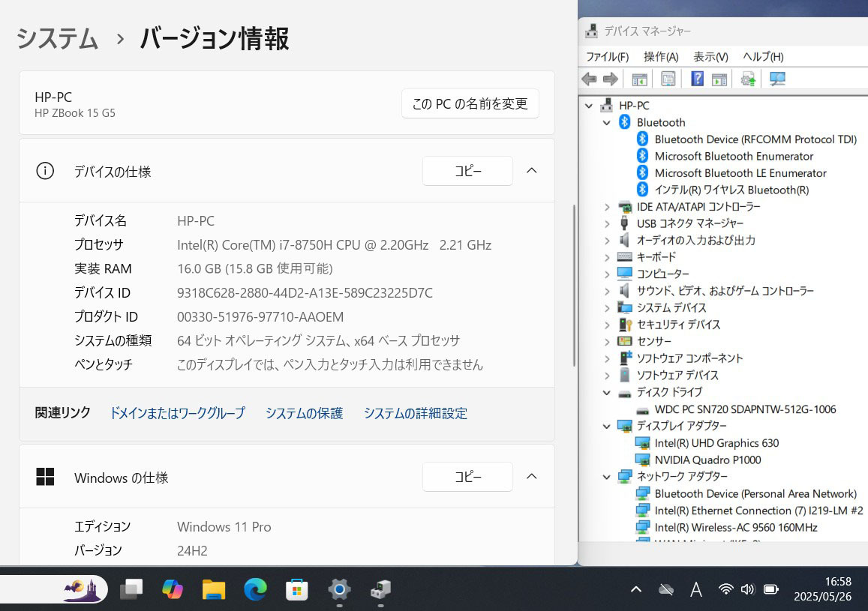Screen dimensions: 868x611
Task: Collapse the Windows の仕様 section chevron
Action: (x=531, y=477)
